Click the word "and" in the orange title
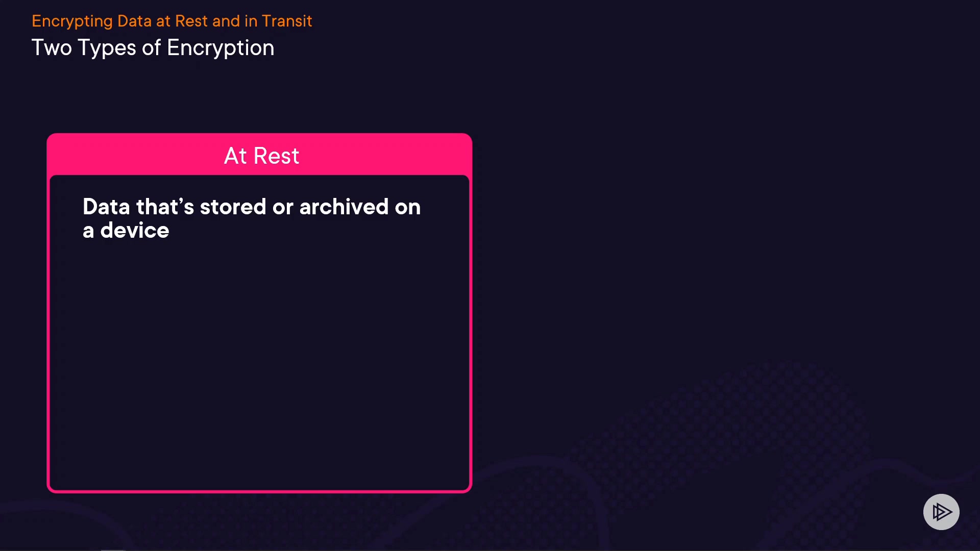Viewport: 980px width, 551px height. click(x=226, y=21)
